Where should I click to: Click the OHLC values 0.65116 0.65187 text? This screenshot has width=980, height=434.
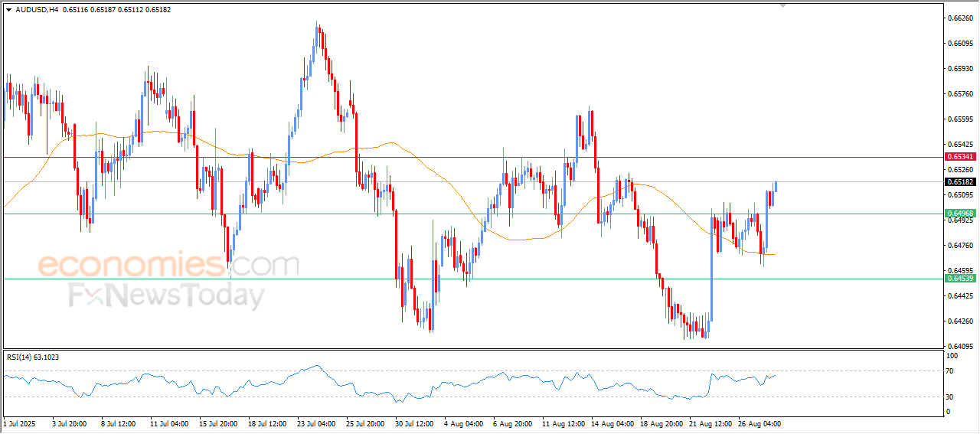click(90, 10)
